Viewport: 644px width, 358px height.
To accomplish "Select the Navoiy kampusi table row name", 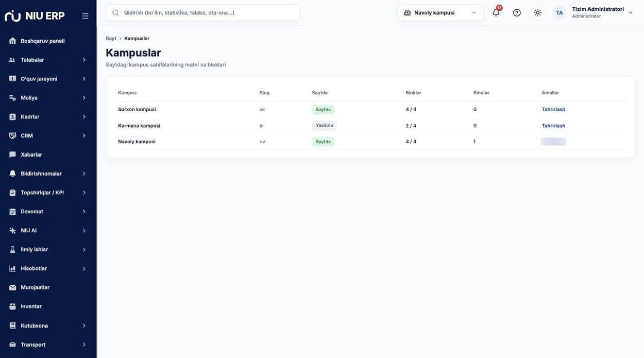I will coord(137,142).
